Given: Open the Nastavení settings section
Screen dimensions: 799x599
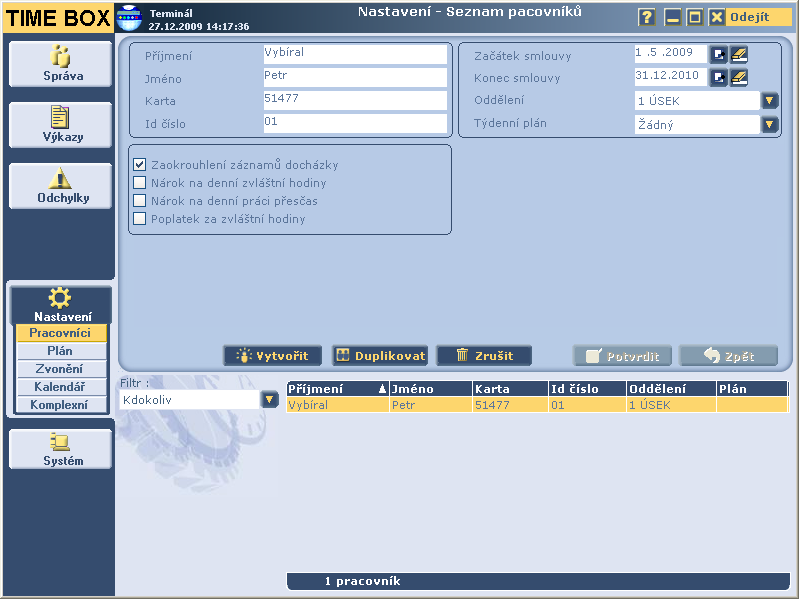Looking at the screenshot, I should coord(61,305).
